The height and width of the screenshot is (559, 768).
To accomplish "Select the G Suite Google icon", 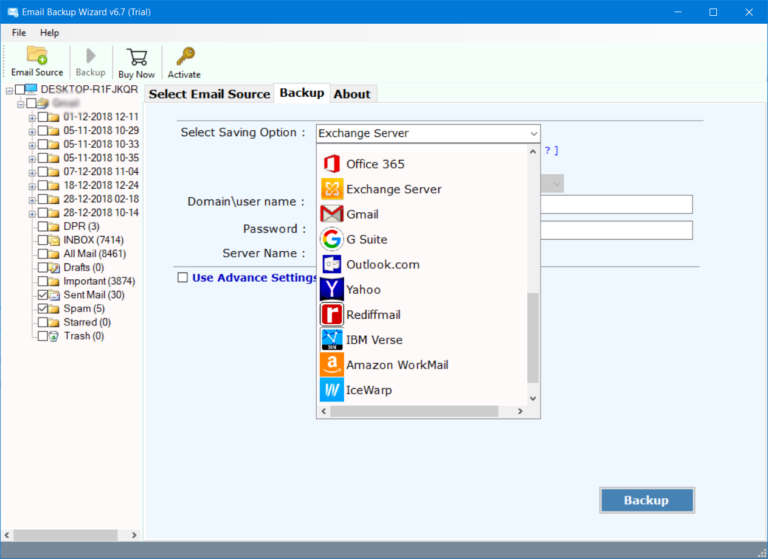I will pyautogui.click(x=332, y=239).
